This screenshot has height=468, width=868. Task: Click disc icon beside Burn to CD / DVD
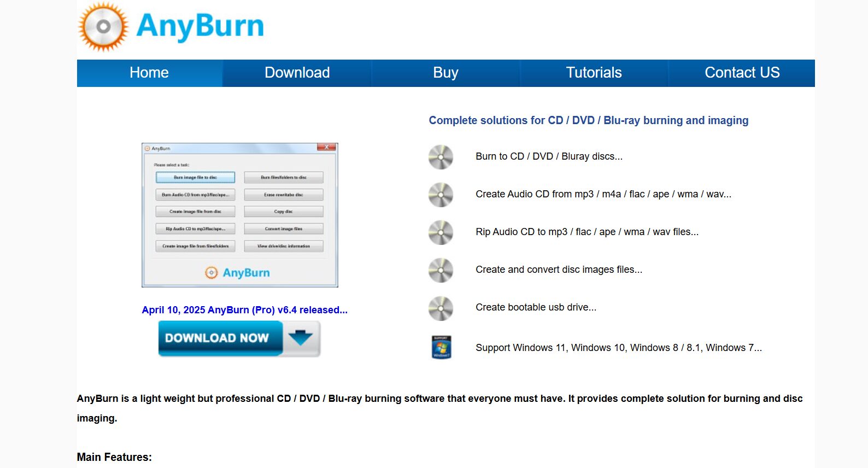tap(441, 157)
